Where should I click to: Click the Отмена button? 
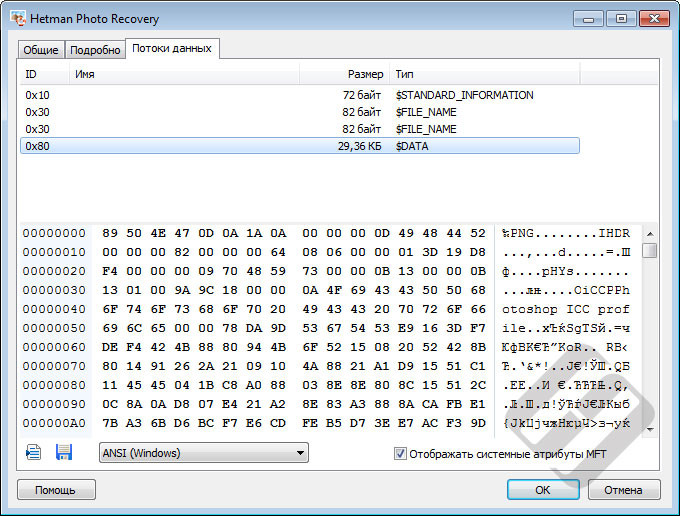pos(624,490)
